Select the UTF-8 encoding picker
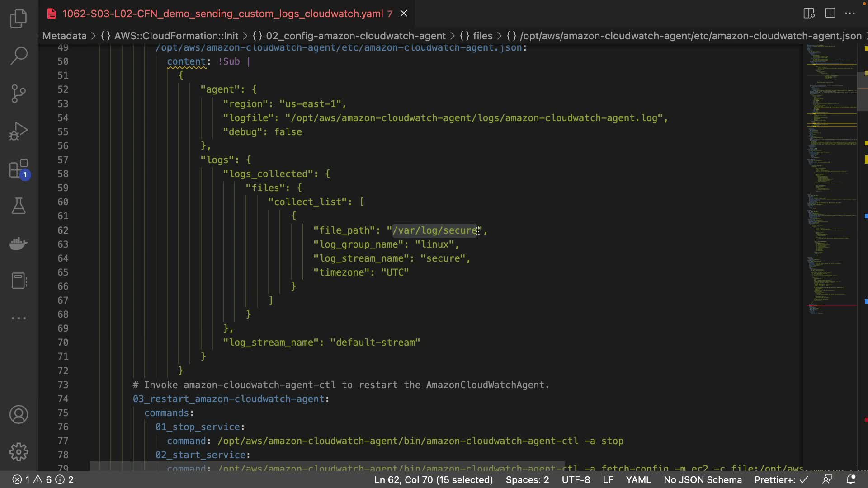 pos(576,479)
